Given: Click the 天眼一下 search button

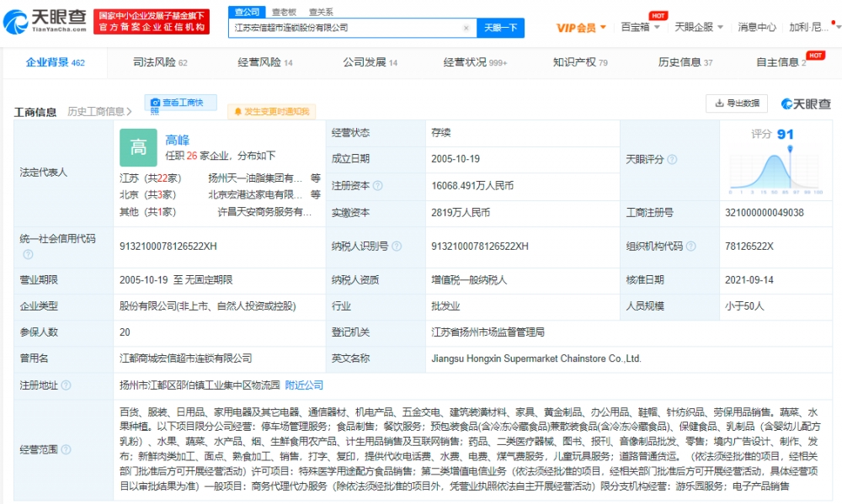Looking at the screenshot, I should [x=500, y=28].
